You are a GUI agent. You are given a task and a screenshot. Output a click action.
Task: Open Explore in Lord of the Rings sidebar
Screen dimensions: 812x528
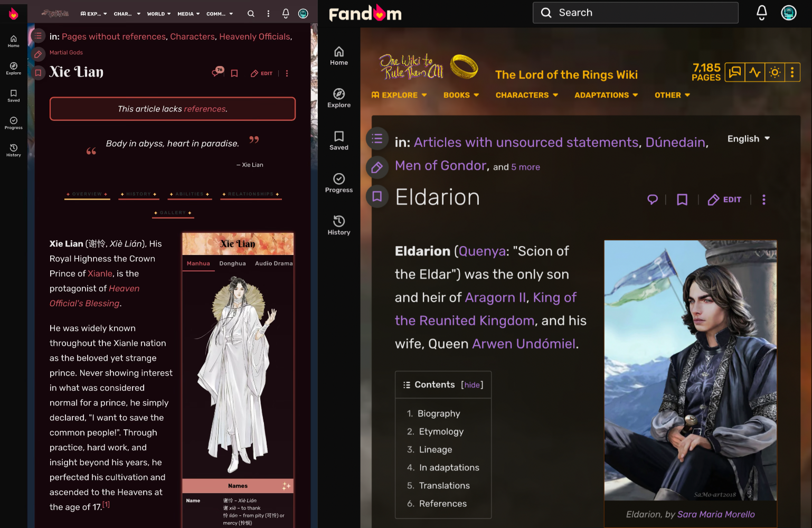(x=339, y=98)
